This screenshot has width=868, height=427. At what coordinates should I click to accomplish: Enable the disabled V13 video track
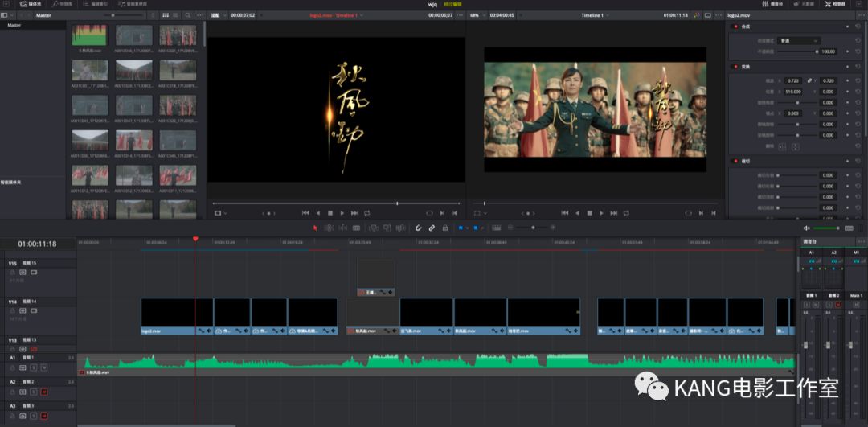tap(33, 349)
